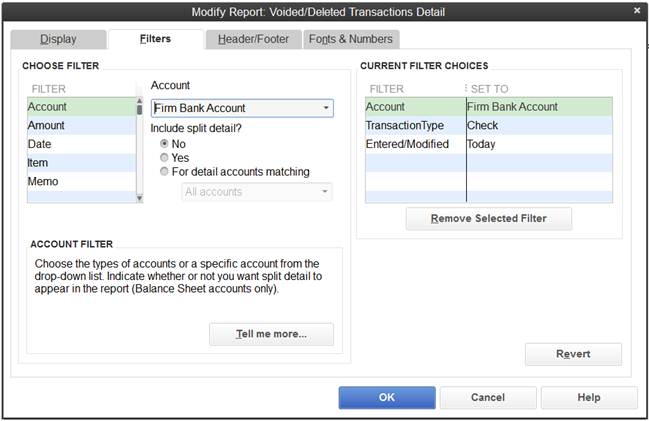The width and height of the screenshot is (649, 421).
Task: Select the Filters tab
Action: point(154,39)
